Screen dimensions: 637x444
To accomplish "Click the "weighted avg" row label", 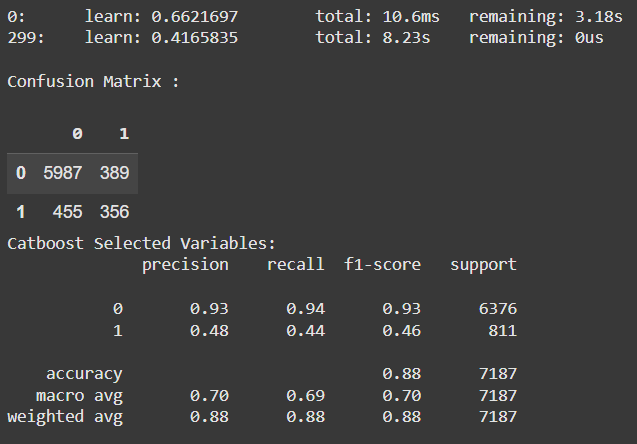I will (65, 417).
